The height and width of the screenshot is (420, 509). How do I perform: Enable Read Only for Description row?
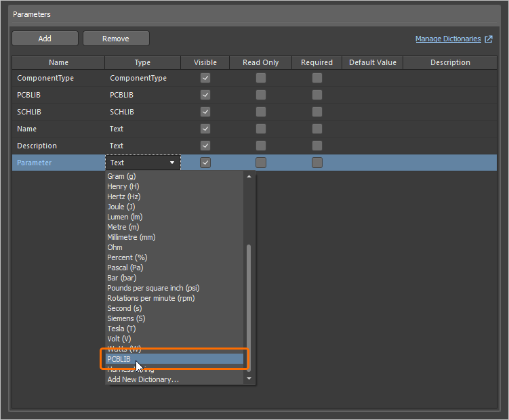point(261,146)
